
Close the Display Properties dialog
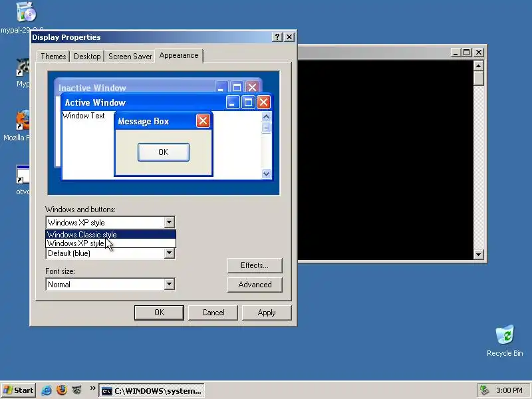pyautogui.click(x=289, y=37)
